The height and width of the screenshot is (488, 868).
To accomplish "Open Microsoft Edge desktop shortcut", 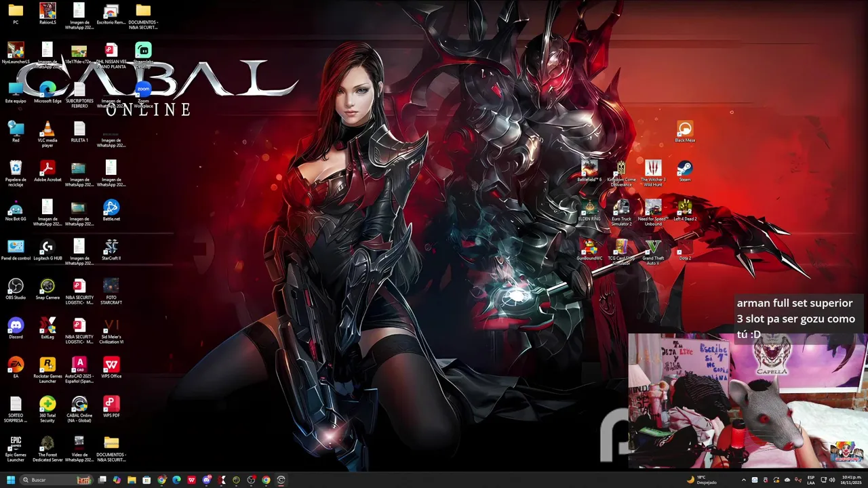I will pyautogui.click(x=47, y=92).
